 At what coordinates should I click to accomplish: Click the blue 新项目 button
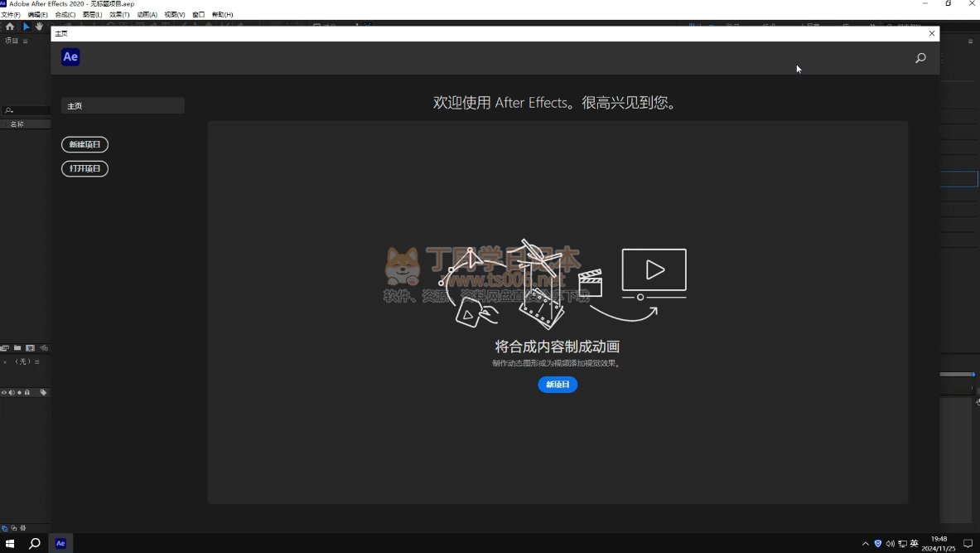558,385
